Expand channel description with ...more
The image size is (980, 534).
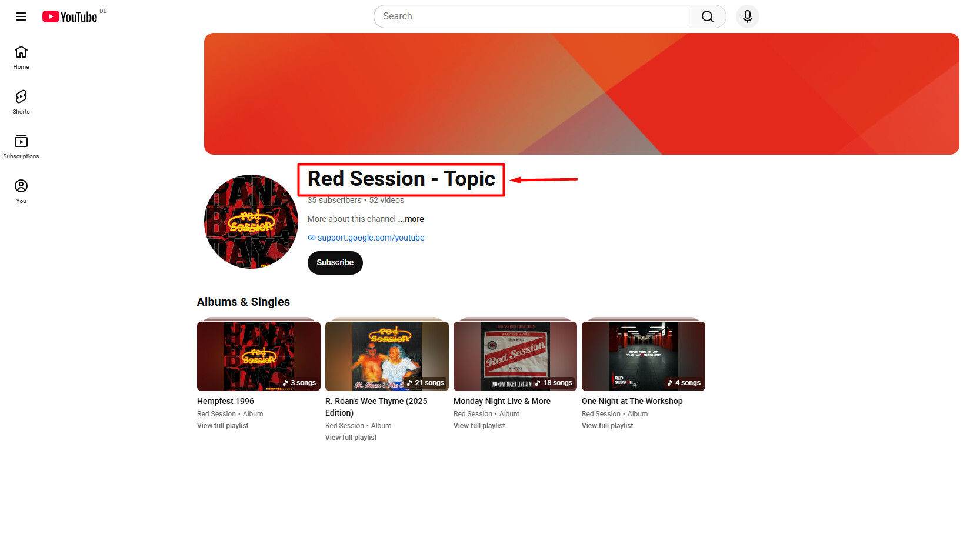[411, 219]
